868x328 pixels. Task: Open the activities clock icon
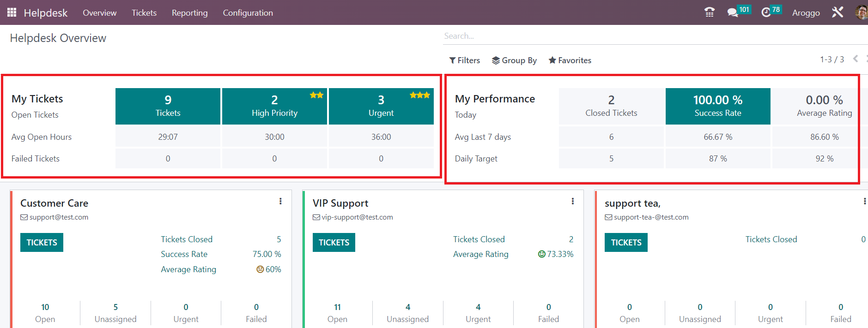(x=766, y=12)
